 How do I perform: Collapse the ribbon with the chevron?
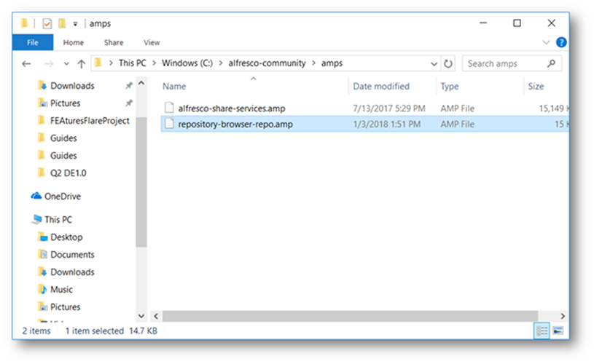pos(548,43)
